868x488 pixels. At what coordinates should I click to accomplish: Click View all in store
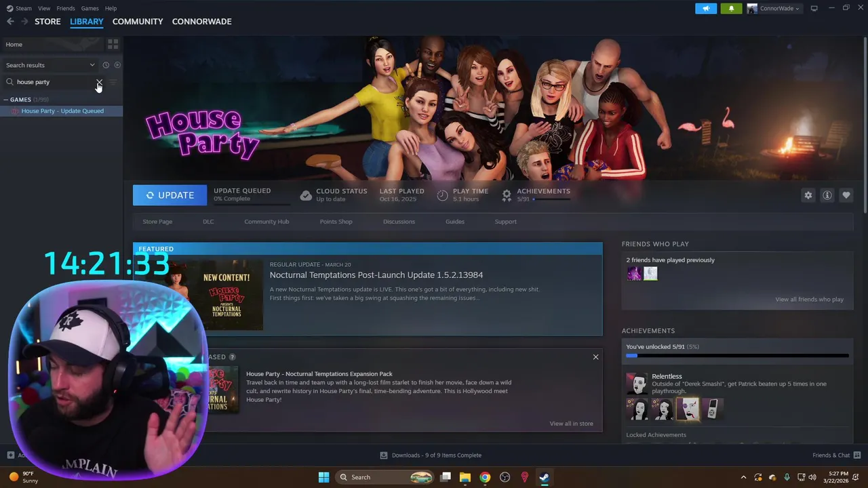coord(571,424)
